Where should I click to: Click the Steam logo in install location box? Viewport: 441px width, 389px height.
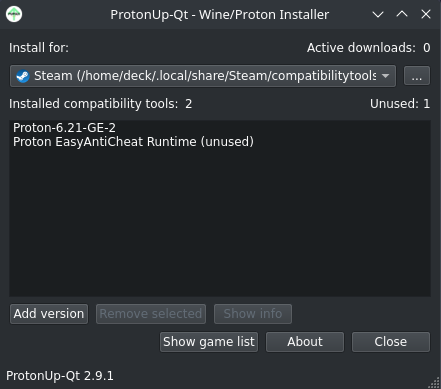[x=23, y=76]
